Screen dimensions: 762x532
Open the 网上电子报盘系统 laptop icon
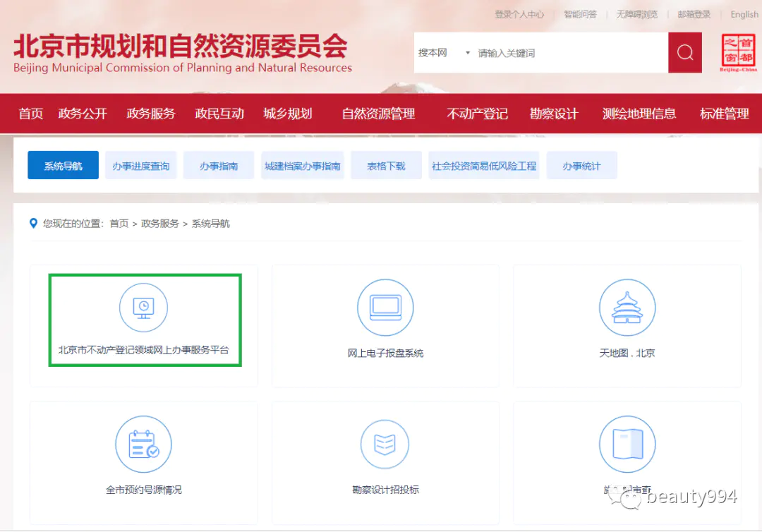(385, 307)
